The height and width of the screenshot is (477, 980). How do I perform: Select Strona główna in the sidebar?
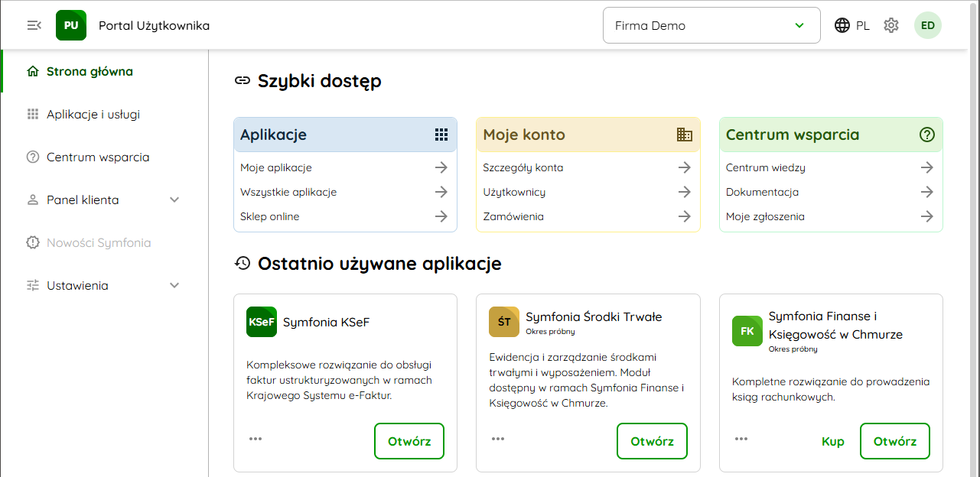click(90, 72)
